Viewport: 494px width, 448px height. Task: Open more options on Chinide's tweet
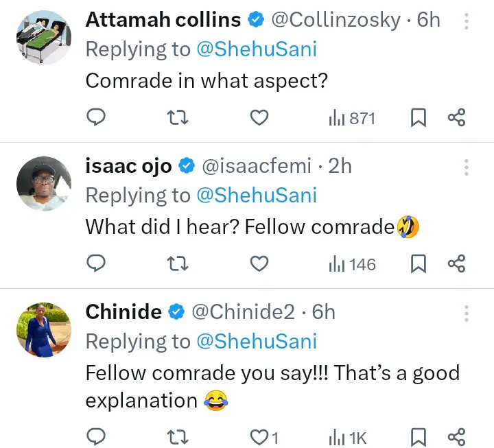coord(467,313)
